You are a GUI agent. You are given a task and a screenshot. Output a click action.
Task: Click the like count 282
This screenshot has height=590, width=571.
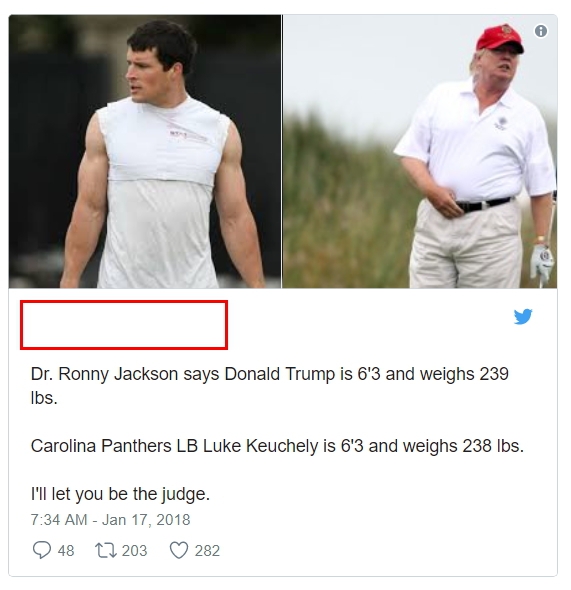click(x=207, y=551)
